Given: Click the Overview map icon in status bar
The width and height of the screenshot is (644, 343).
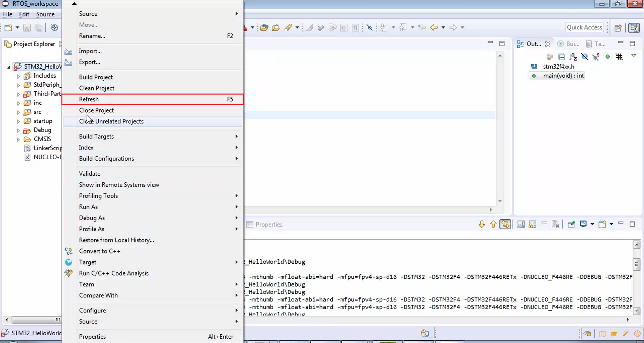Looking at the screenshot, I should 602,334.
